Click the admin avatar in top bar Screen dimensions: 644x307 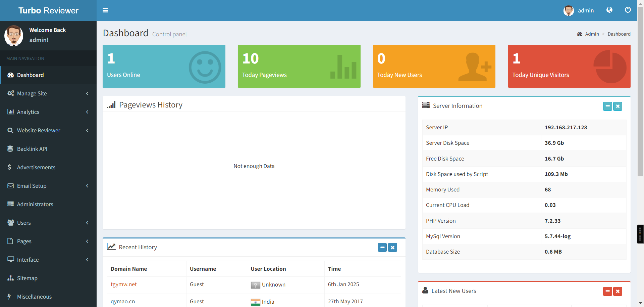tap(569, 10)
